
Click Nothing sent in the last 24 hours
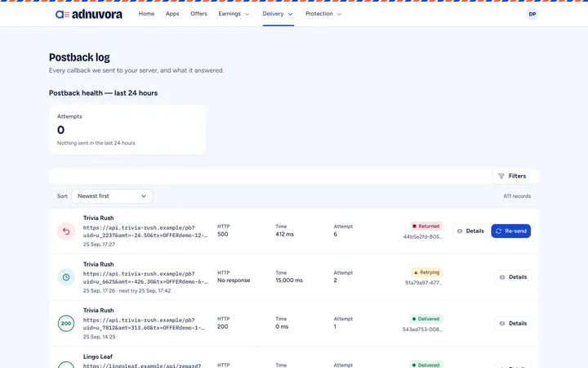click(x=96, y=143)
